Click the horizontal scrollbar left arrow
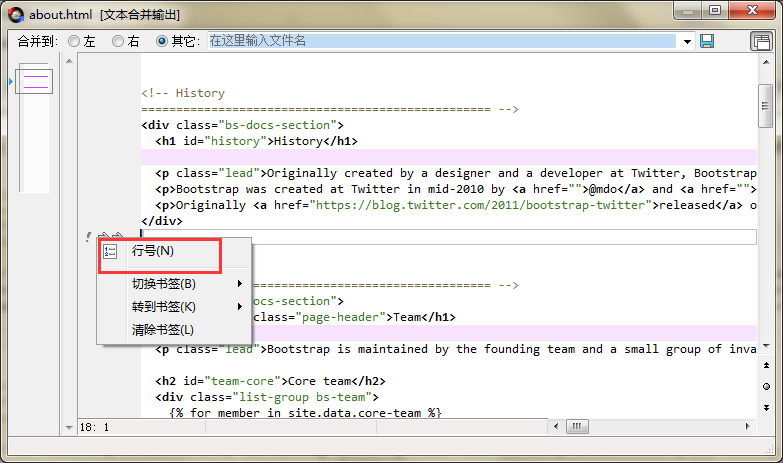Screen dimensions: 783x463 [x=556, y=426]
